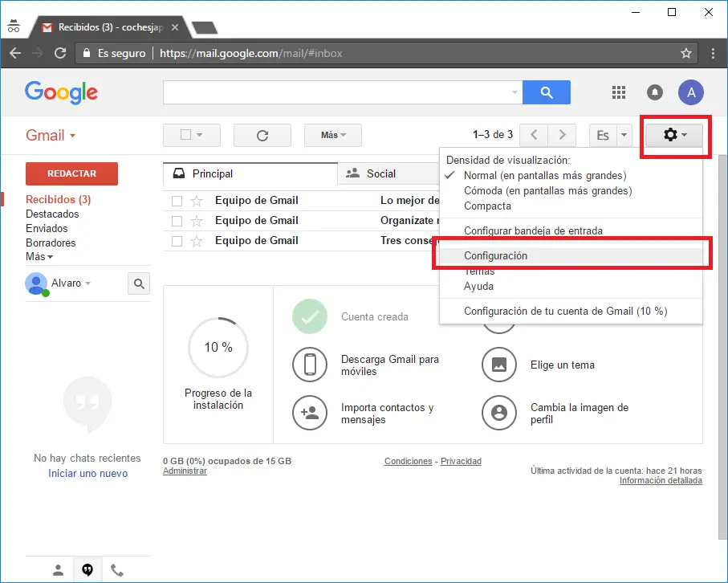Click the Descarga Gmail para móviles phone icon

point(310,365)
